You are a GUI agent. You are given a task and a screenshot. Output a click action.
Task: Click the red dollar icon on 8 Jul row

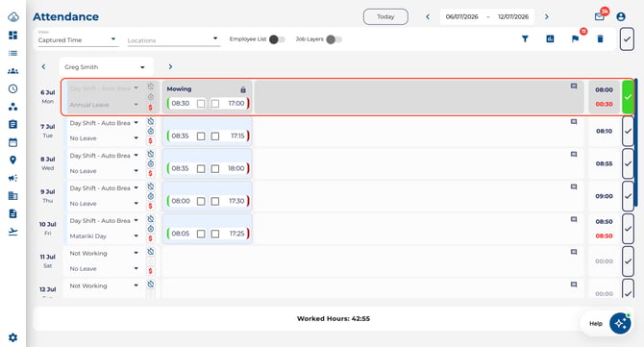[150, 173]
